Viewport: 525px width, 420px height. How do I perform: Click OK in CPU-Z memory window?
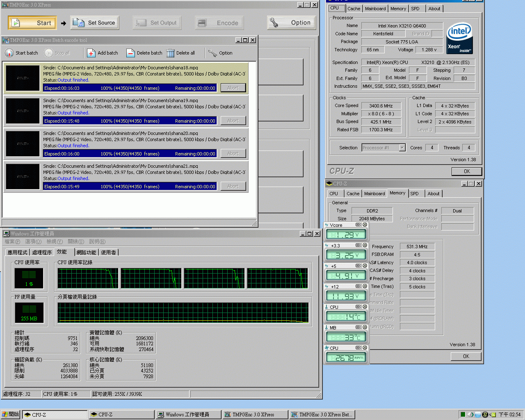[466, 356]
